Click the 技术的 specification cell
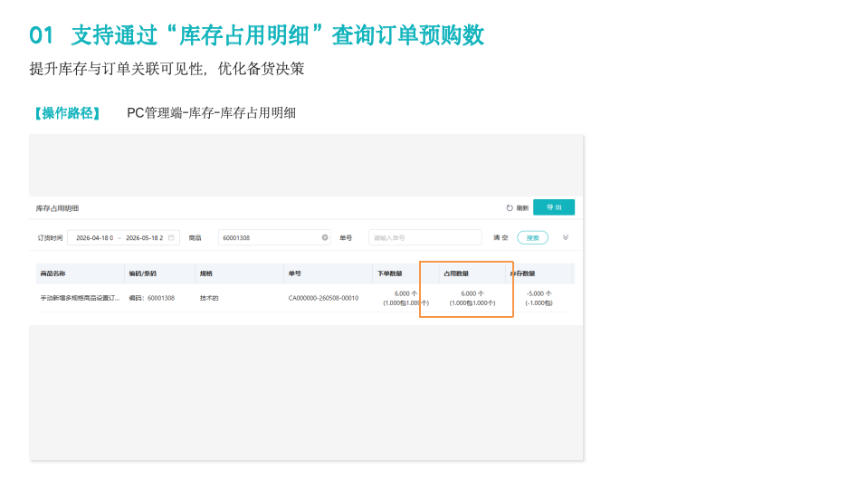 click(209, 298)
